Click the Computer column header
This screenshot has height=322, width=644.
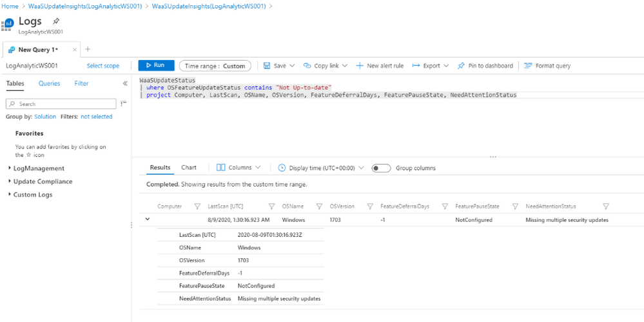tap(170, 206)
